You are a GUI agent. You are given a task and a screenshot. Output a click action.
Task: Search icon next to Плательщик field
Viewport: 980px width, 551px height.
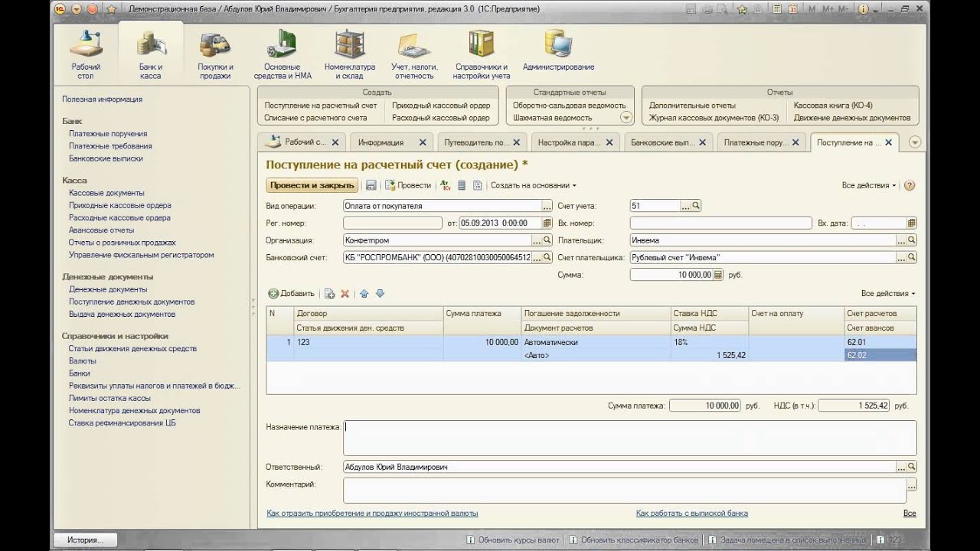[911, 240]
